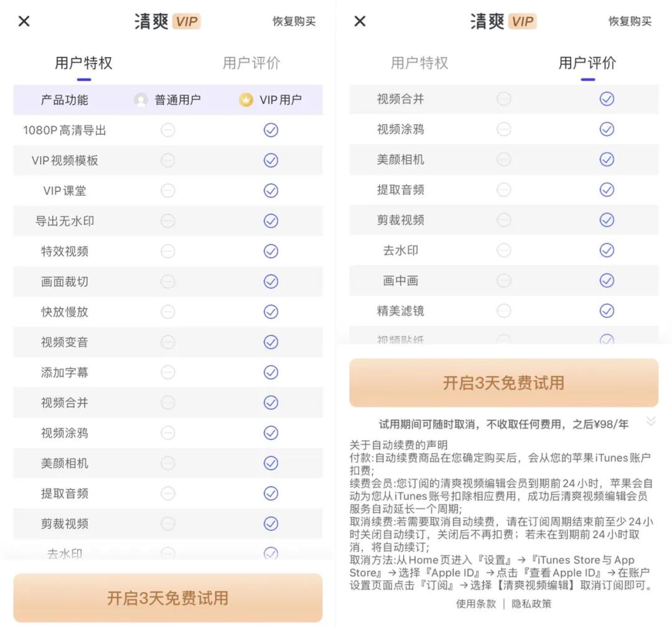Toggle the checkmark next to 精美滤镜
Screen dimensions: 672x628
coord(607,310)
